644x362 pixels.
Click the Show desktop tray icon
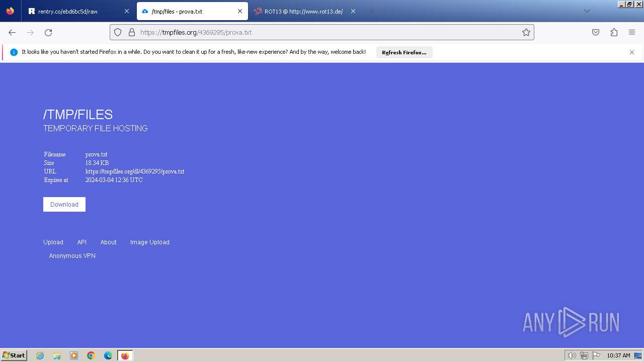pyautogui.click(x=638, y=355)
